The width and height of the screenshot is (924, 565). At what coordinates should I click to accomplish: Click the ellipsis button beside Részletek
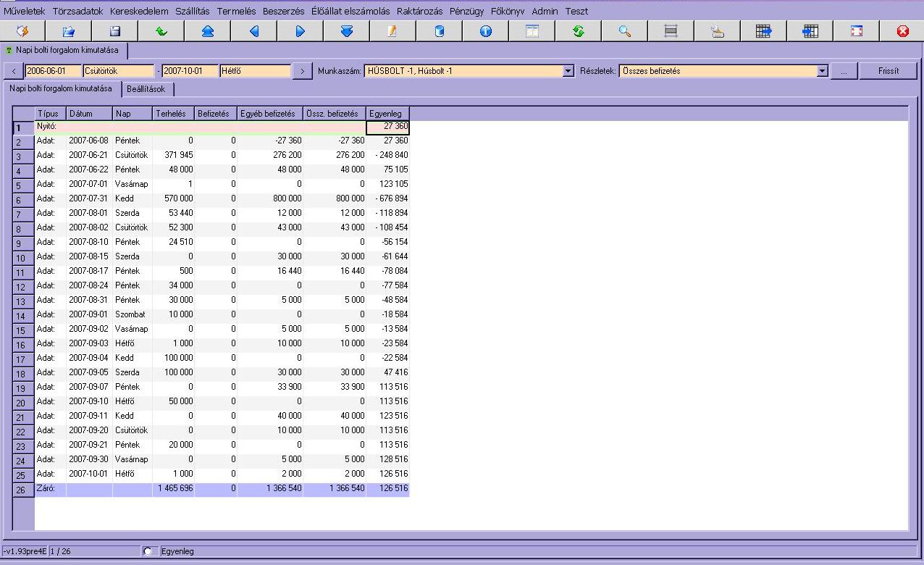click(844, 71)
